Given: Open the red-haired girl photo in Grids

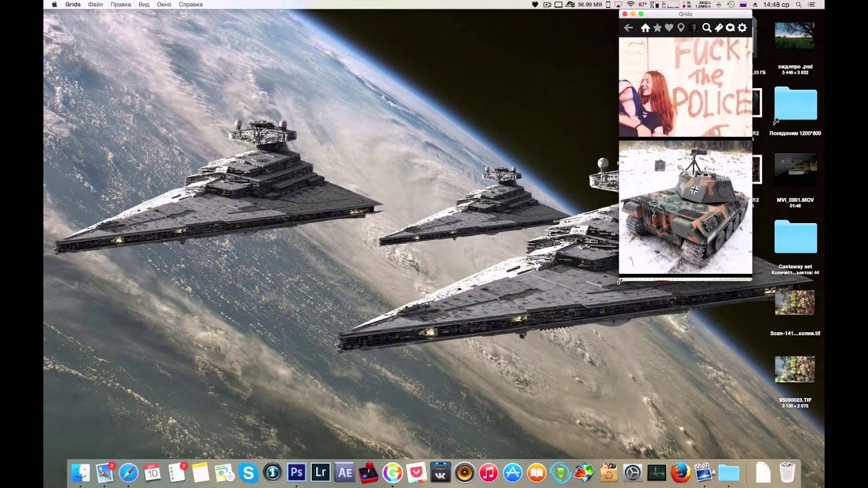Looking at the screenshot, I should (686, 87).
